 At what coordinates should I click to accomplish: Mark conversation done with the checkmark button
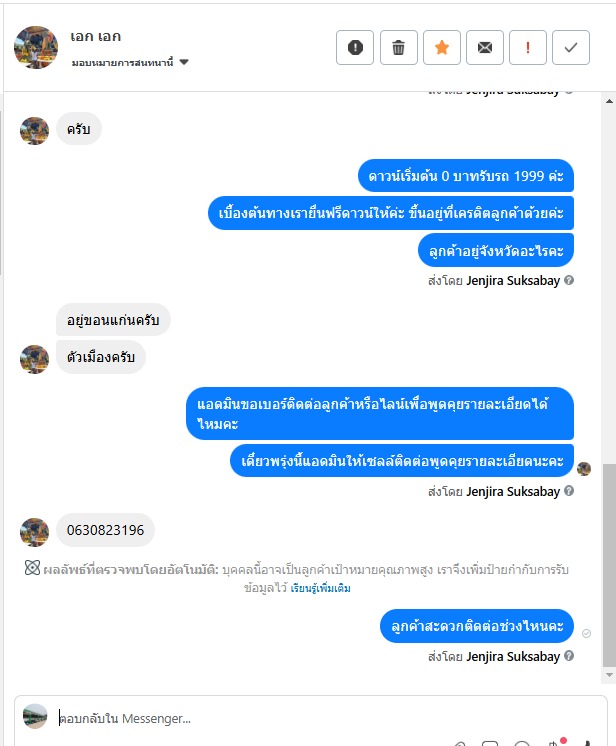click(x=571, y=48)
